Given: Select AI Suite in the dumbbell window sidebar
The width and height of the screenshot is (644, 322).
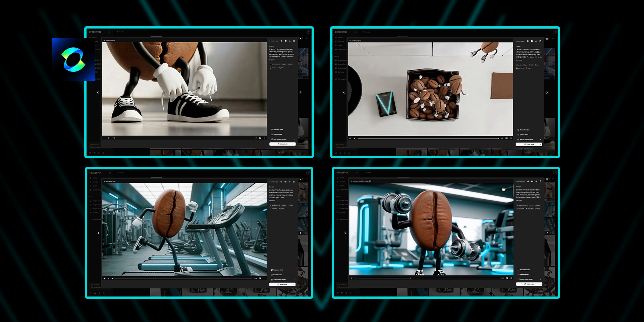Looking at the screenshot, I should 342,182.
